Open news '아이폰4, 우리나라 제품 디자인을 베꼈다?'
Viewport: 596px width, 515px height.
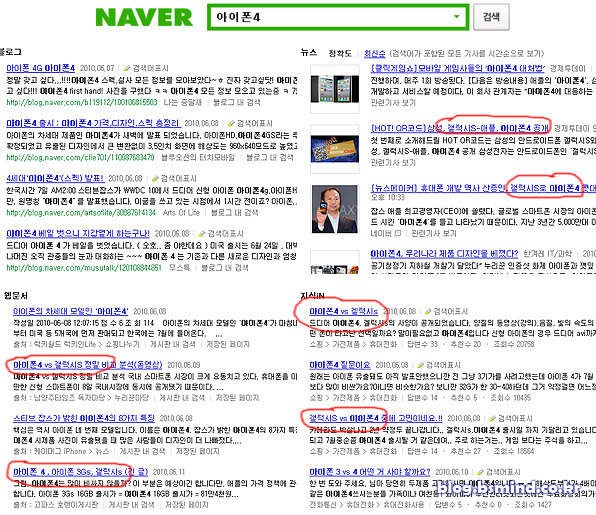[444, 254]
